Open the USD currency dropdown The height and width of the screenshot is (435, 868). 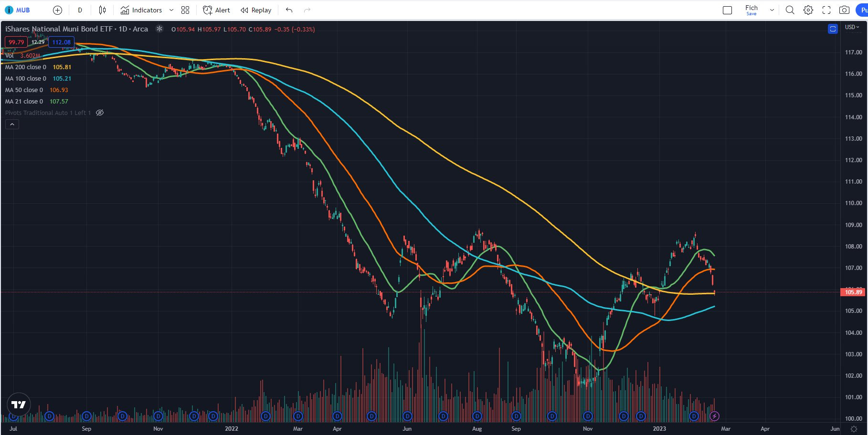pyautogui.click(x=852, y=27)
